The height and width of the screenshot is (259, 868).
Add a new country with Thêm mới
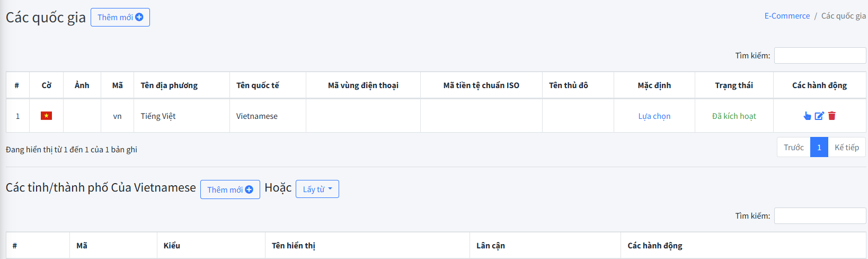click(x=120, y=17)
